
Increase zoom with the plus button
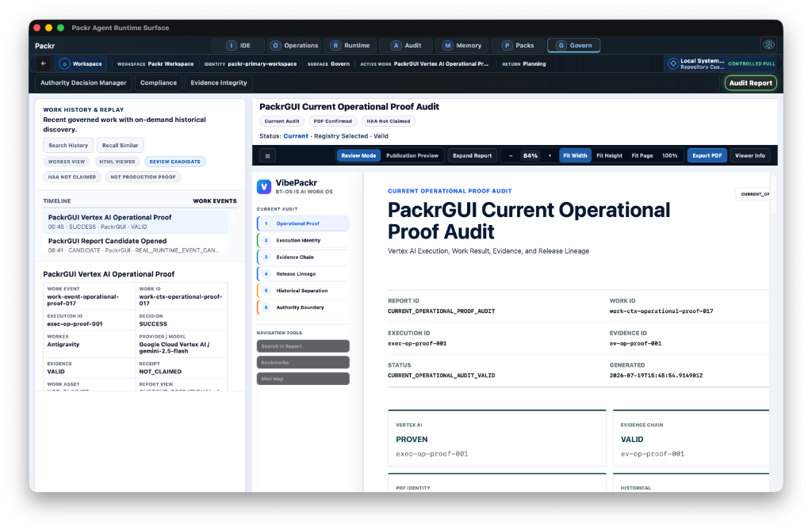550,156
